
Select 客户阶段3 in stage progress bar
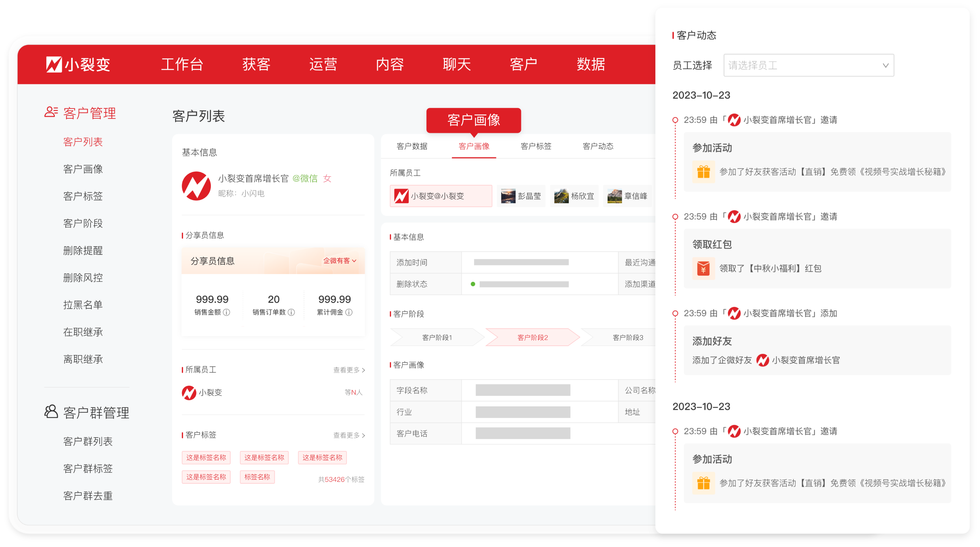tap(627, 337)
